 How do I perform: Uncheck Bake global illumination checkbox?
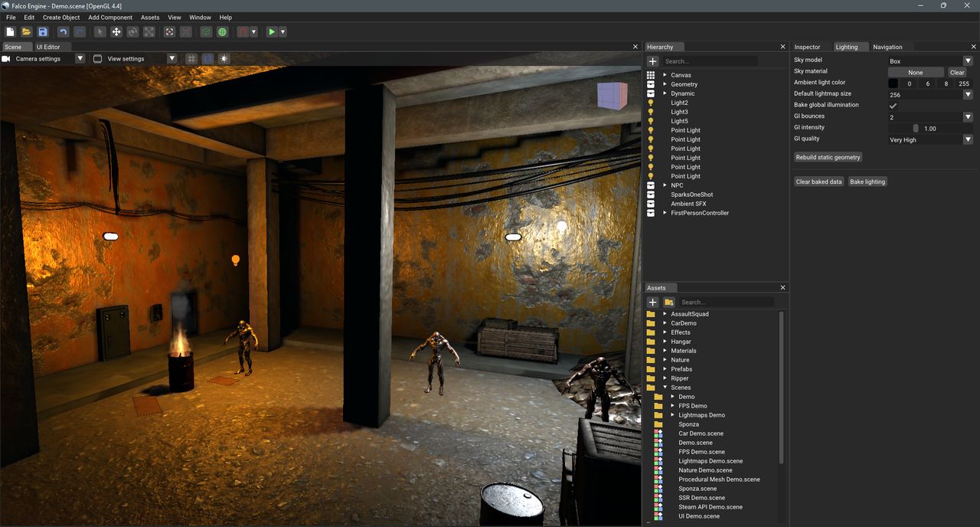point(893,105)
